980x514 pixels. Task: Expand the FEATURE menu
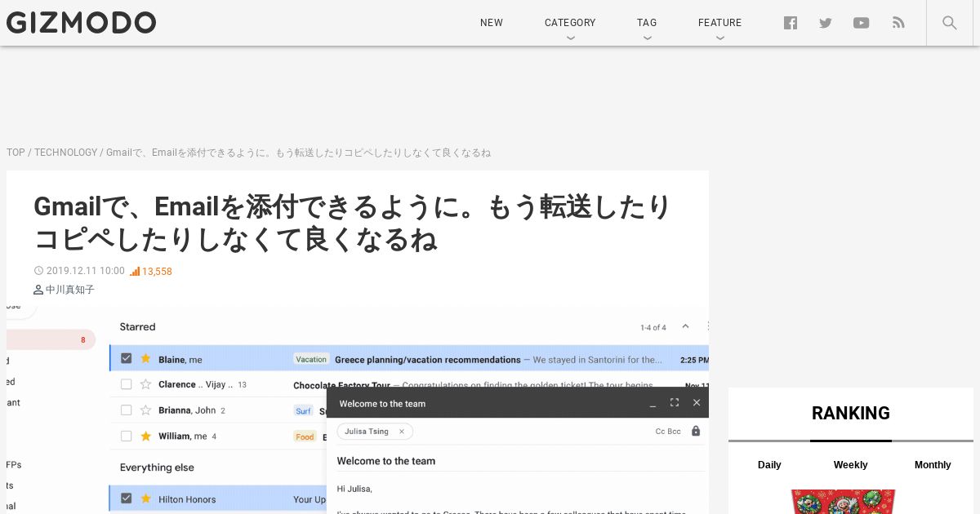point(719,23)
